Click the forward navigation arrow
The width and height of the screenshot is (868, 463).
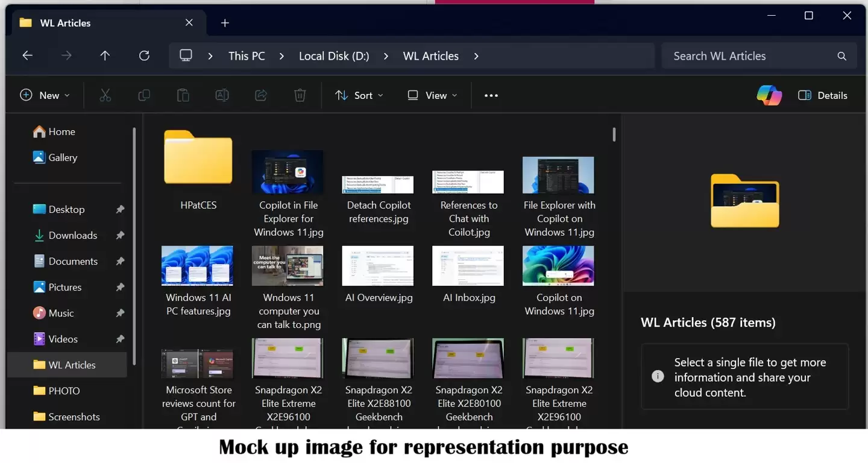(66, 55)
